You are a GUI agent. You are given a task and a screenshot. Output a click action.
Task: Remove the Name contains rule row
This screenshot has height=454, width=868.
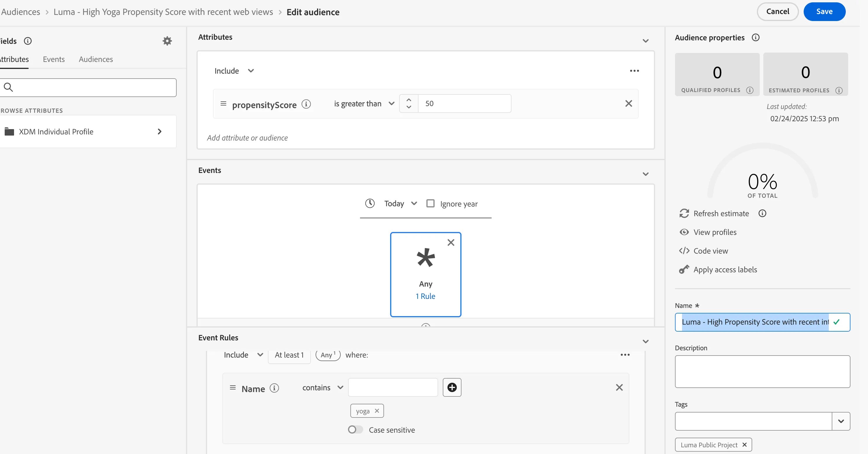tap(619, 388)
